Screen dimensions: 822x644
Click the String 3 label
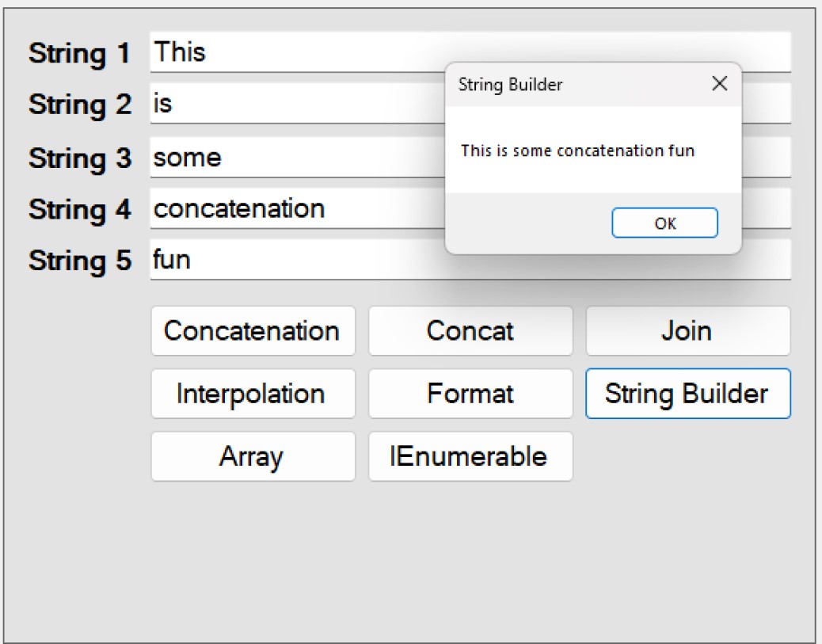pos(79,158)
